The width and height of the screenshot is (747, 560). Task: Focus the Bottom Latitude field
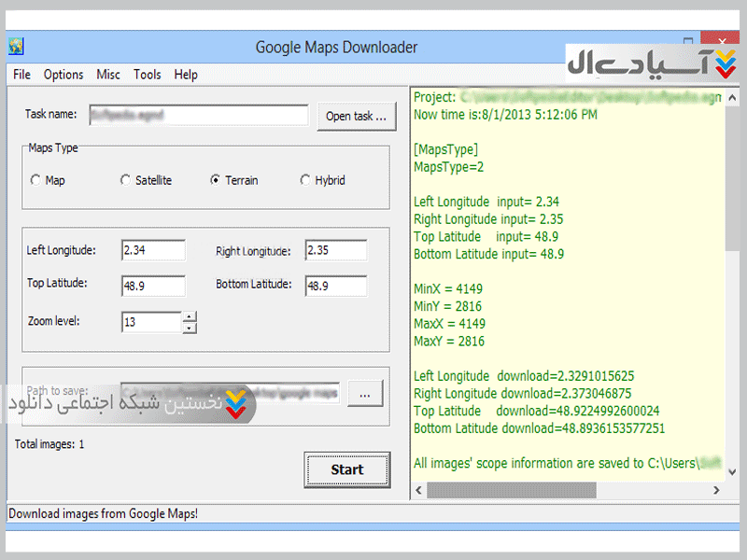pos(335,286)
